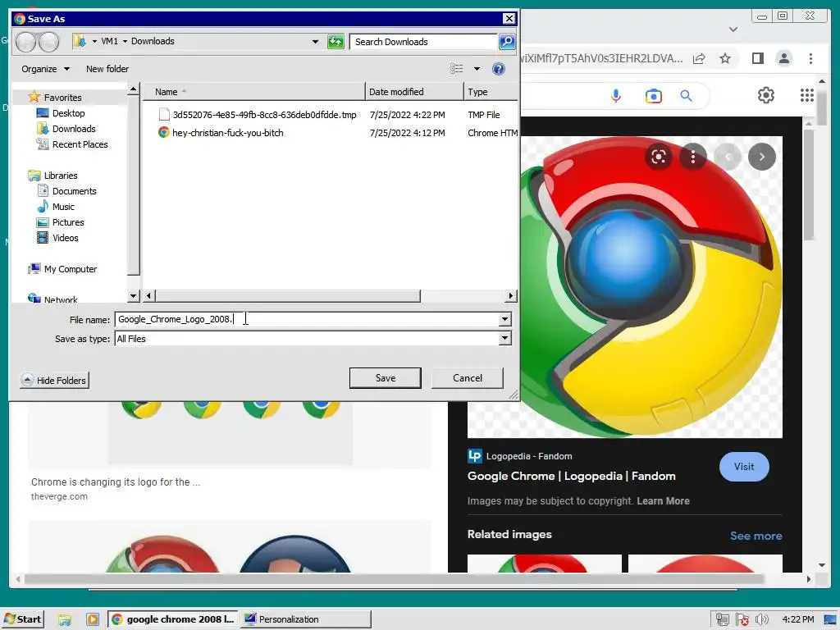Hide Folders in the Save As dialog
840x630 pixels.
tap(55, 381)
